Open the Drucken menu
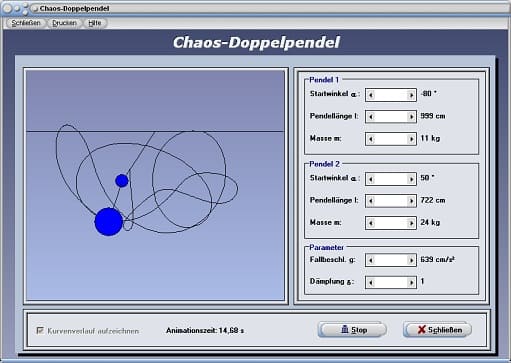Screen dimensions: 511x363 pyautogui.click(x=64, y=23)
